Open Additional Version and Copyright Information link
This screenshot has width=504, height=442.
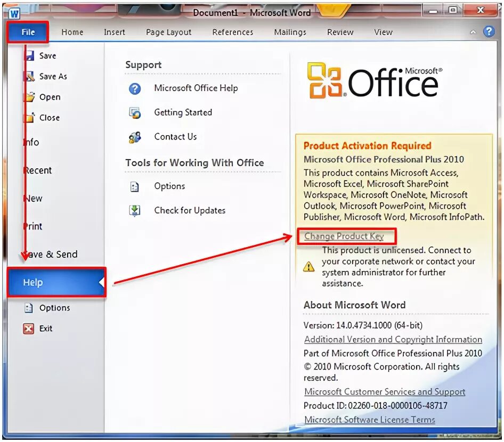[x=393, y=340]
